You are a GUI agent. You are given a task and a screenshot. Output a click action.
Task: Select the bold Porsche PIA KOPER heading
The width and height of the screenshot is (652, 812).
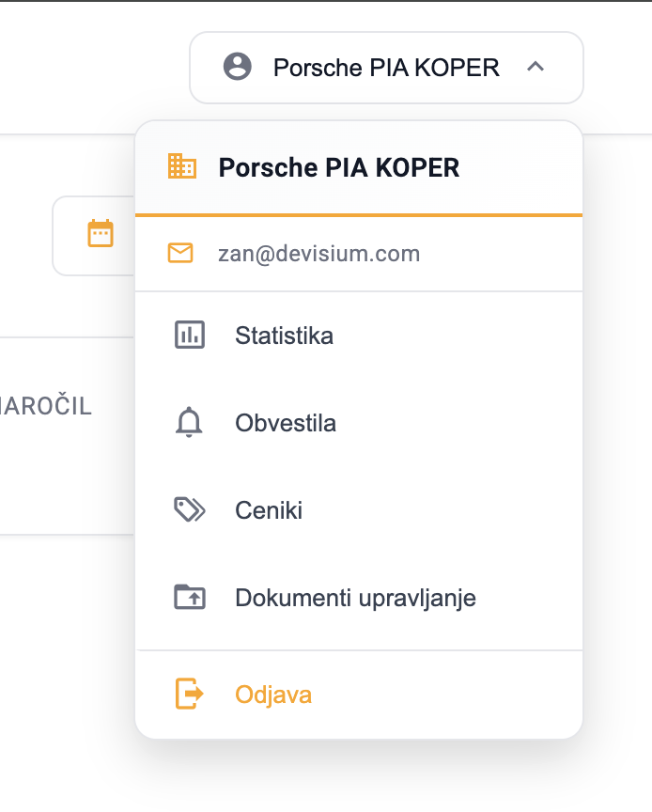[339, 168]
